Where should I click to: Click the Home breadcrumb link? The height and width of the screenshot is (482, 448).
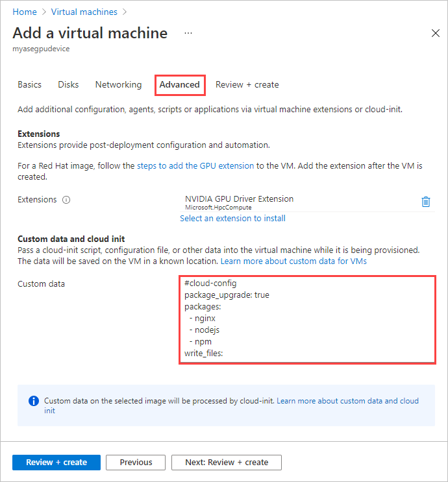pyautogui.click(x=25, y=12)
